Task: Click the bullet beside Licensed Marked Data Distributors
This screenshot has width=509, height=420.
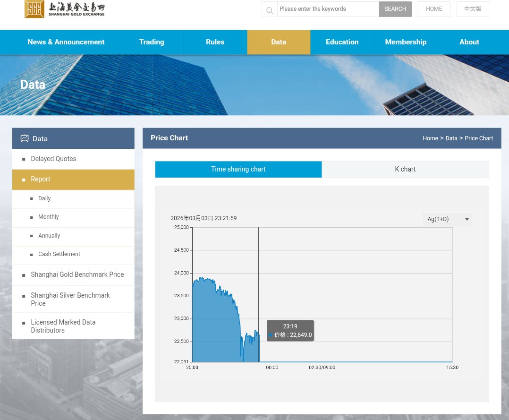Action: point(24,322)
